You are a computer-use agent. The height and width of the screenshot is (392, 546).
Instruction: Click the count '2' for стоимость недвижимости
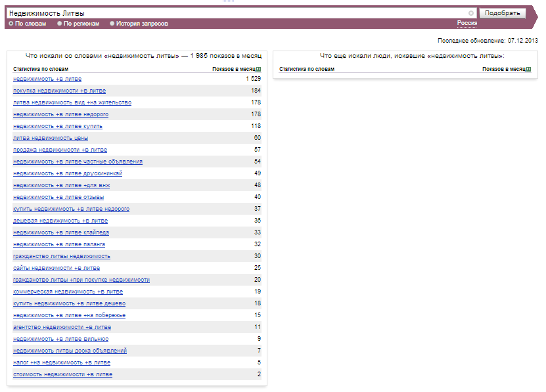pyautogui.click(x=259, y=374)
